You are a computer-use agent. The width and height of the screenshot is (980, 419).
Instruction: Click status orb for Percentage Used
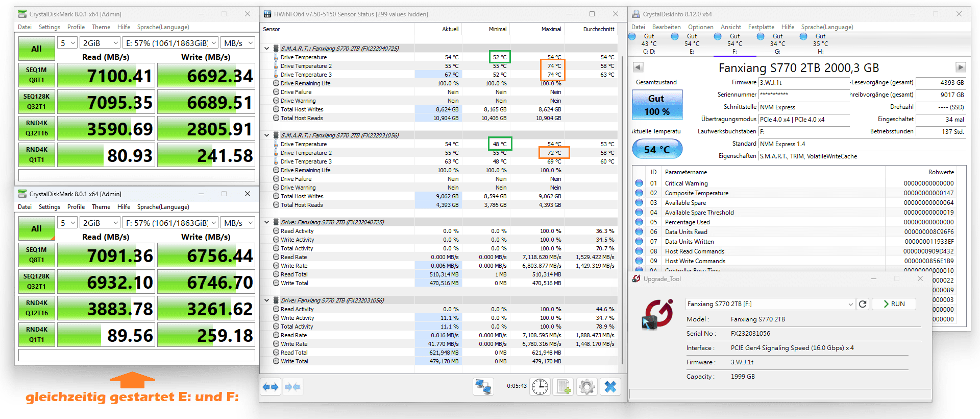click(639, 222)
